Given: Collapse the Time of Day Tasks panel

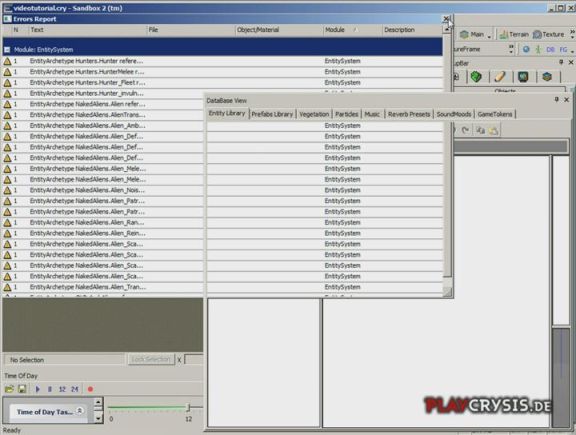Looking at the screenshot, I should tap(80, 411).
